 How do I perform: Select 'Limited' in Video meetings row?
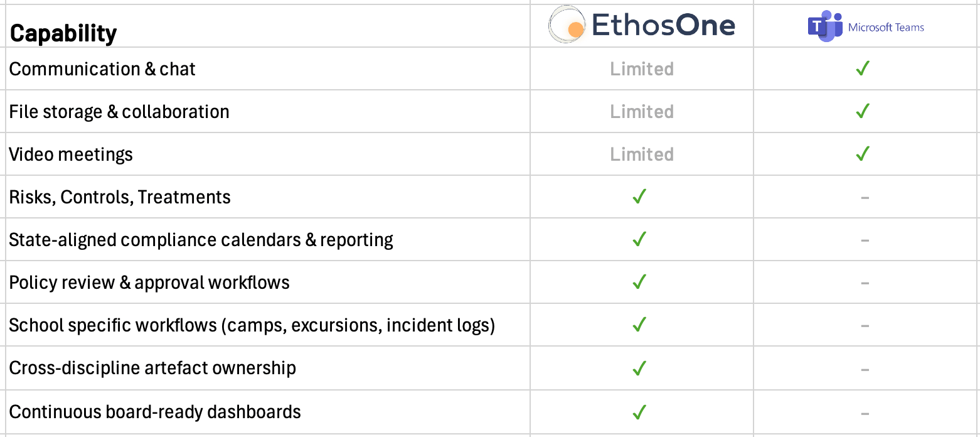(x=641, y=154)
